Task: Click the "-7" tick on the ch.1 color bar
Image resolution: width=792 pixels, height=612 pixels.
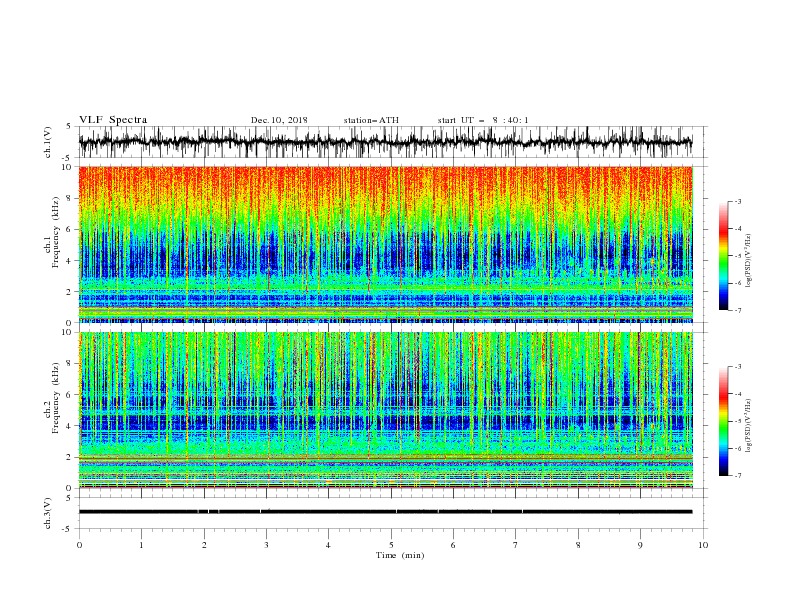Action: pyautogui.click(x=737, y=311)
